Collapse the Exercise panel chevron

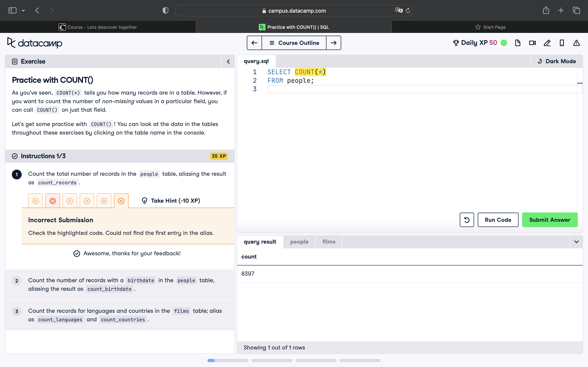pos(228,62)
